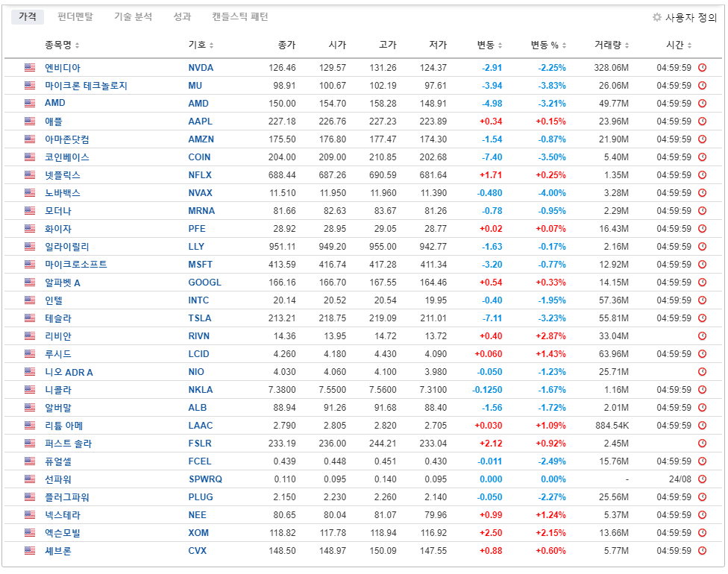Click the clock icon in AAPL row
This screenshot has width=728, height=574.
(x=703, y=121)
